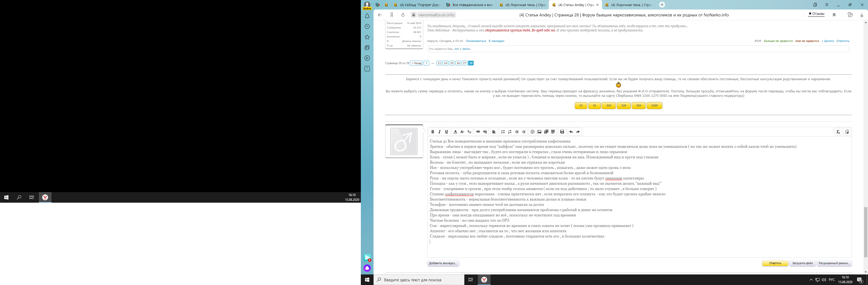868x285 pixels.
Task: Insert a numbered list
Action: 510,132
